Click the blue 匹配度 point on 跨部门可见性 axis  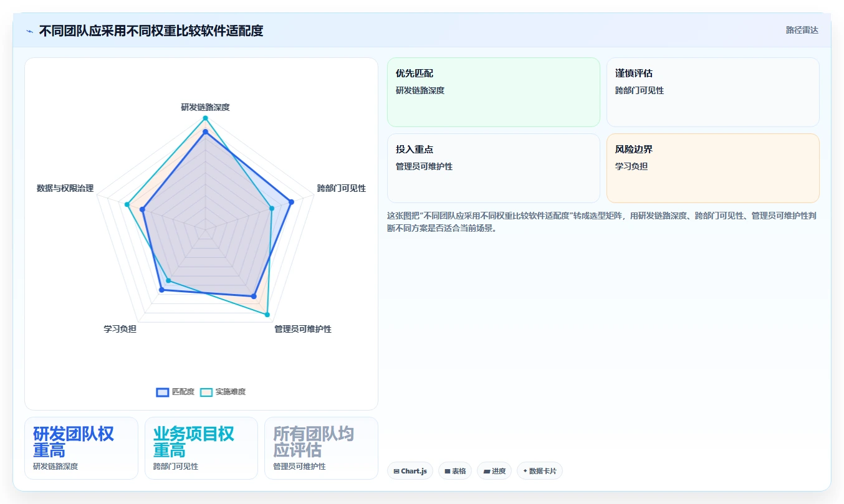291,201
